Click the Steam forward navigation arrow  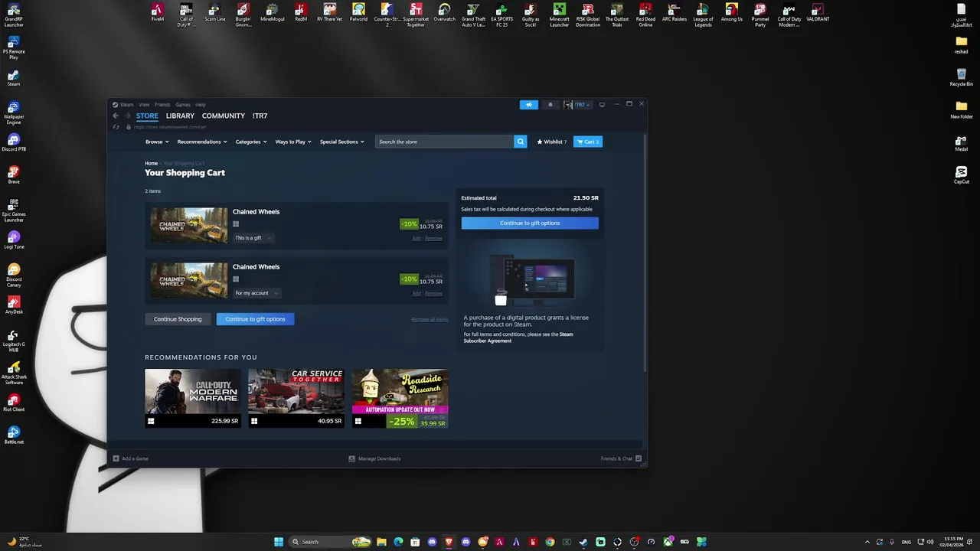pyautogui.click(x=128, y=116)
